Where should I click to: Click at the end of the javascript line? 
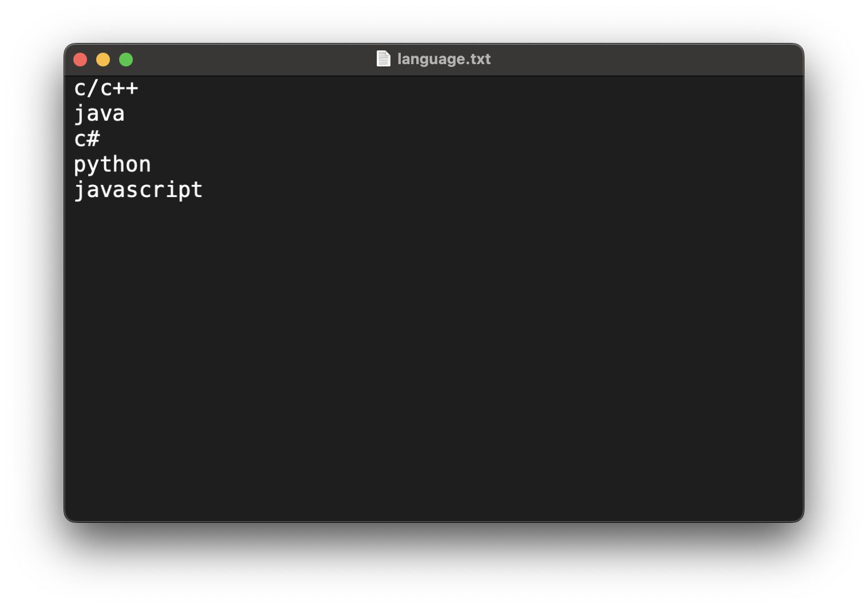pos(204,190)
